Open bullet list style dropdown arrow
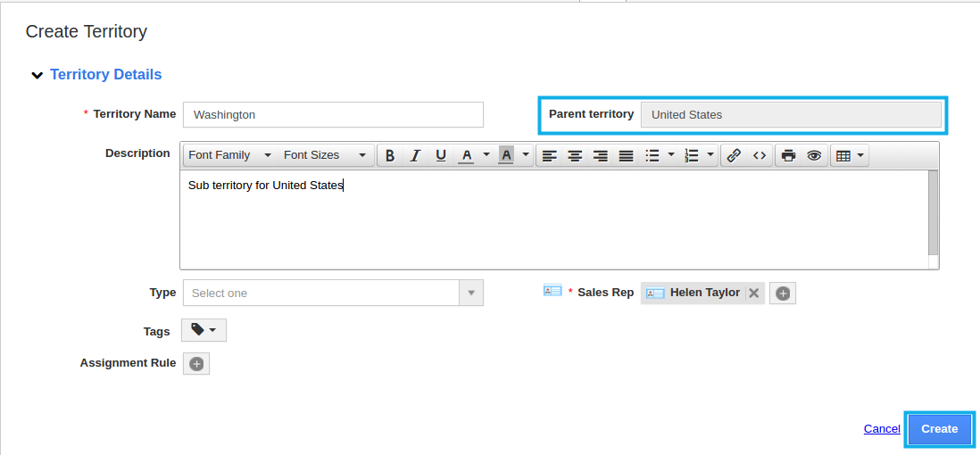Screen dimensions: 980x455 [671, 155]
